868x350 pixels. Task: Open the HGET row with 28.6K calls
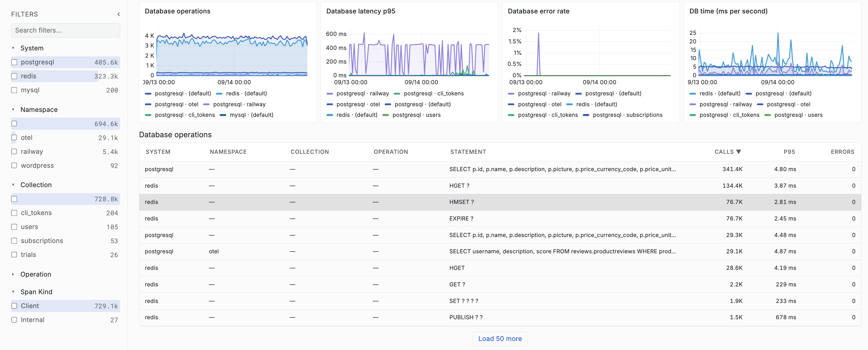click(500, 268)
